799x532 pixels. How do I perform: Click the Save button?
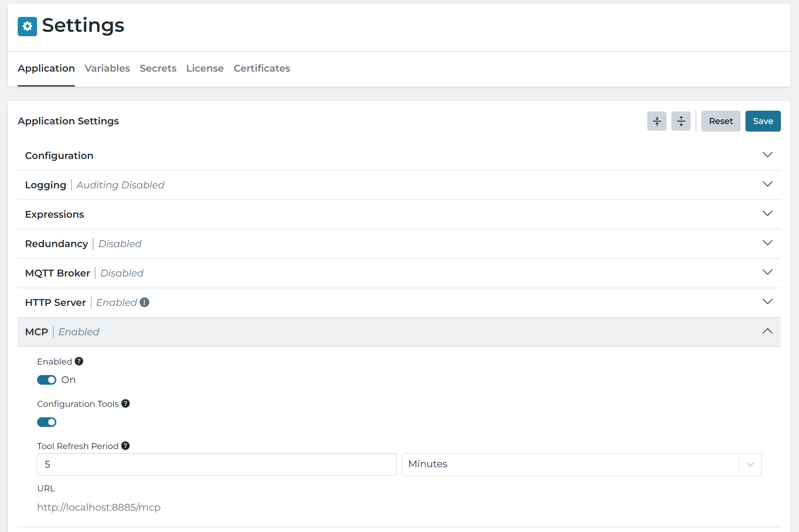pos(763,121)
